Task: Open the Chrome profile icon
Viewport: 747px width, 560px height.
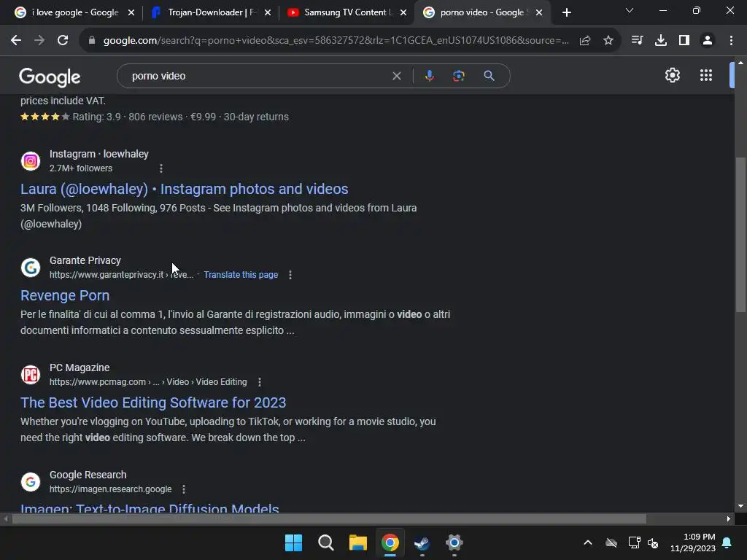Action: (x=708, y=41)
